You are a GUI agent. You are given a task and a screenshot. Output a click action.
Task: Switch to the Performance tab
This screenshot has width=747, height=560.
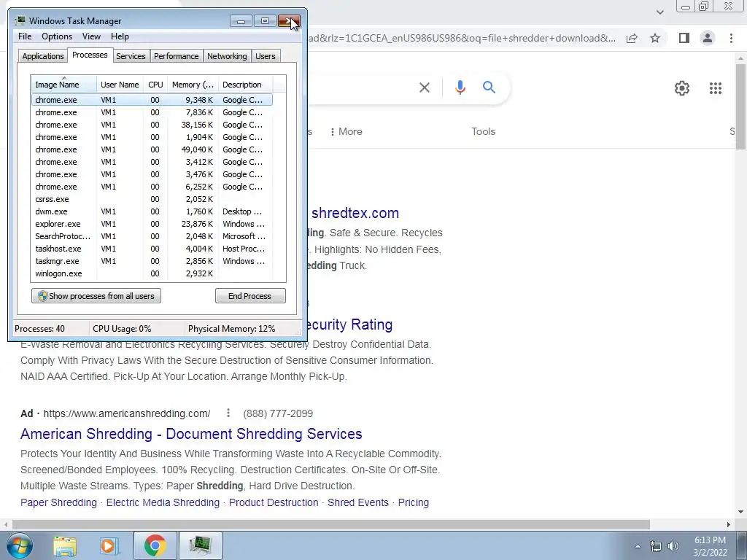pyautogui.click(x=177, y=56)
